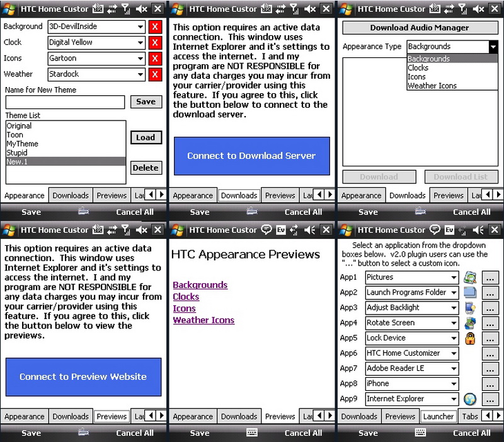The width and height of the screenshot is (504, 442).
Task: Click the blue Connect to Download Server button
Action: pos(252,156)
